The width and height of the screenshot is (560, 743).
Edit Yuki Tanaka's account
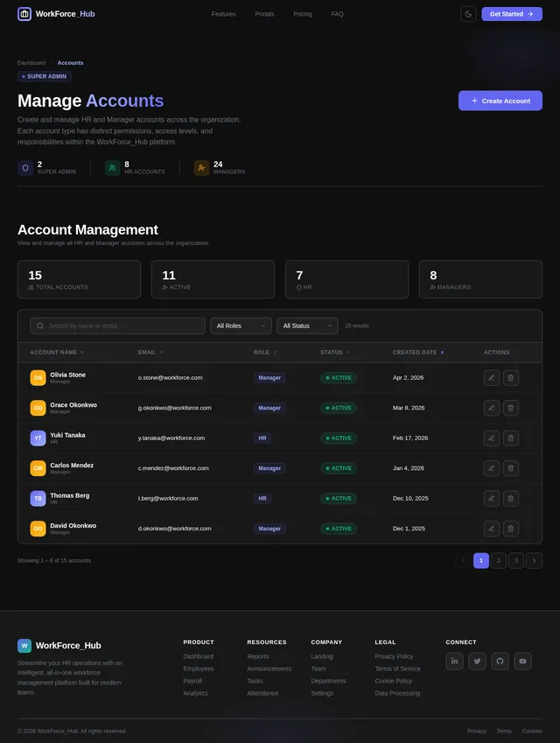pos(491,438)
